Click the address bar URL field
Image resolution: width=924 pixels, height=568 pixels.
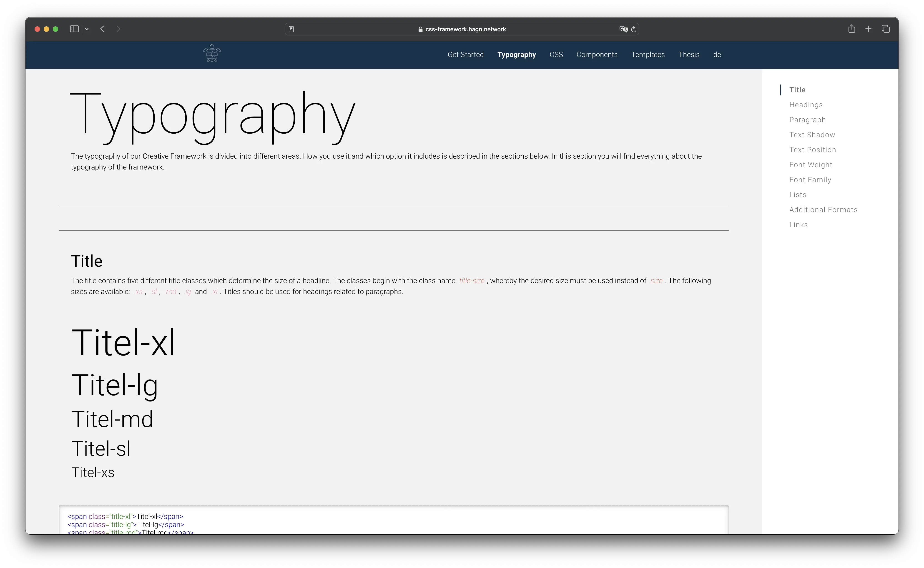pyautogui.click(x=465, y=29)
